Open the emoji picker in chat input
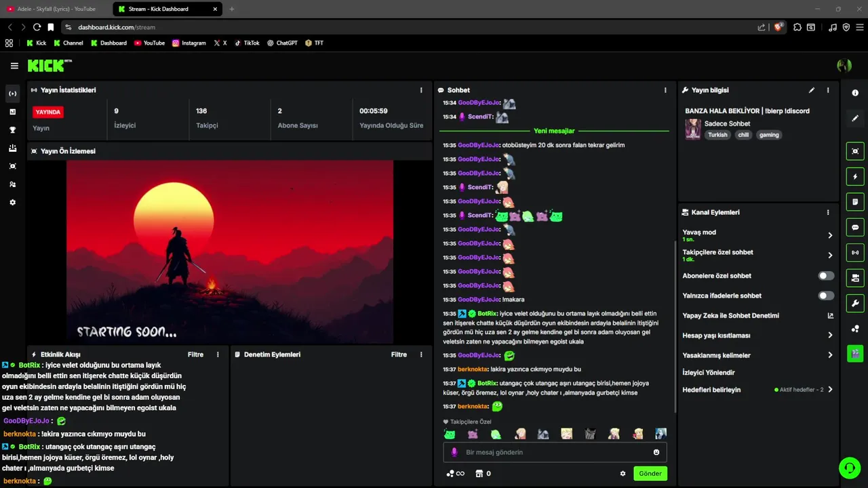868x488 pixels. click(656, 452)
